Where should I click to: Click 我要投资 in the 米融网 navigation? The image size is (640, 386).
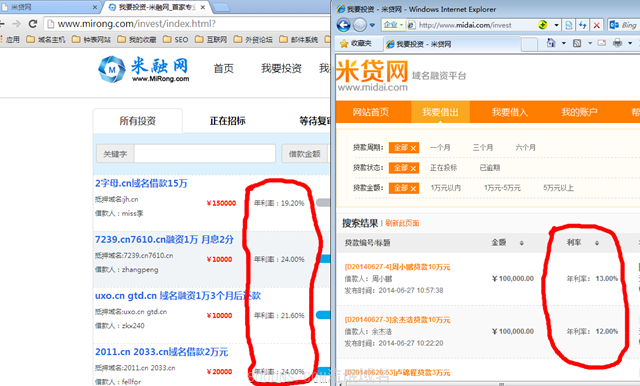[281, 69]
